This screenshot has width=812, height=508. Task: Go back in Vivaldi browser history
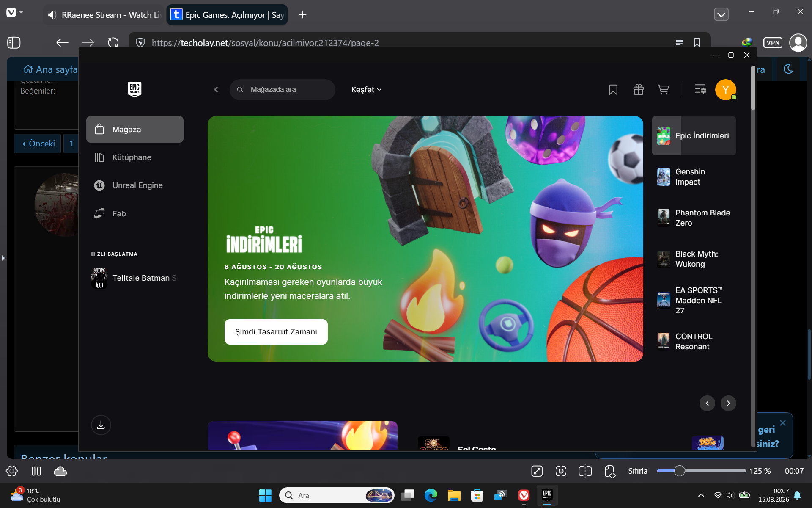click(x=62, y=42)
